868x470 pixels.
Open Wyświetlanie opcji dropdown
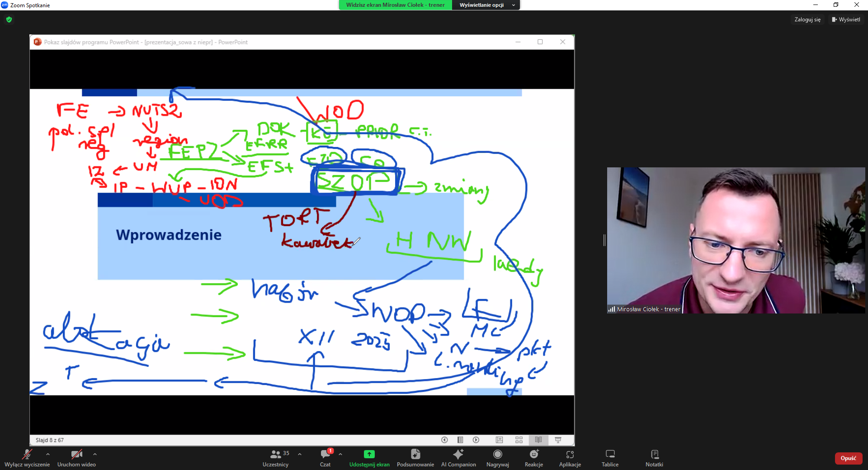pyautogui.click(x=486, y=5)
